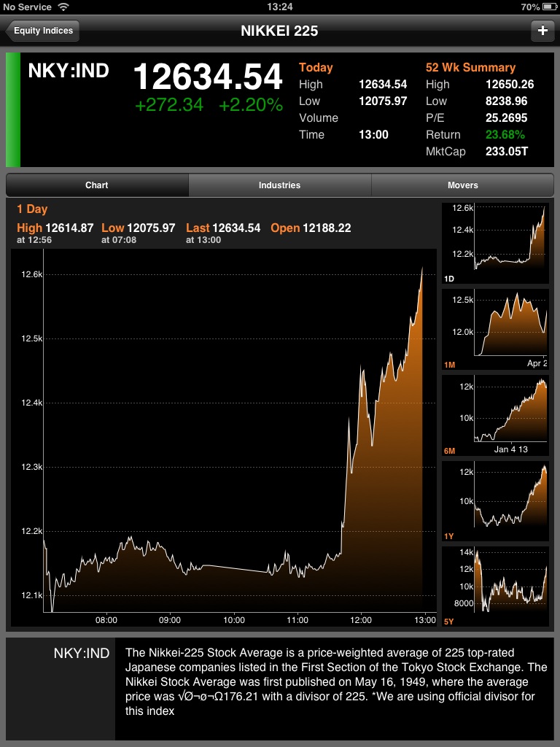Open the Industries tab

pos(279,185)
